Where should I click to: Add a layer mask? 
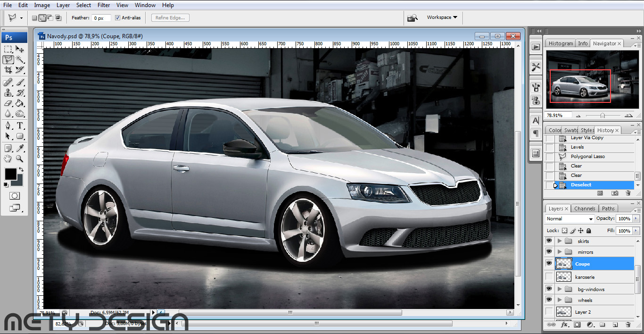point(577,325)
